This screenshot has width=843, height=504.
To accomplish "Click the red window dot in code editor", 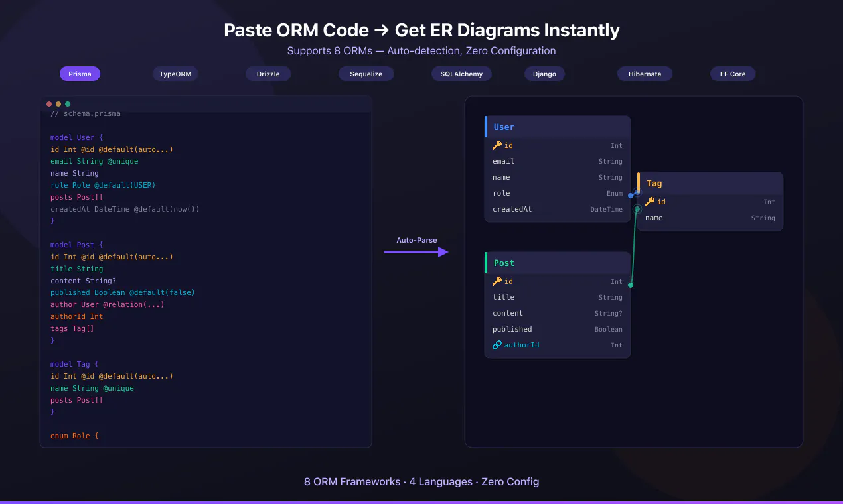I will click(49, 104).
